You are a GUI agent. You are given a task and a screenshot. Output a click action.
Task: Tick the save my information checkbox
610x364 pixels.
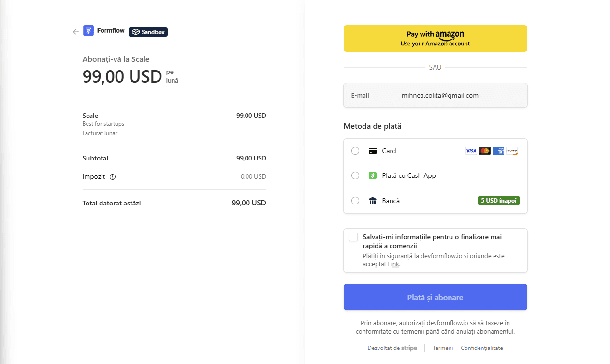tap(353, 237)
